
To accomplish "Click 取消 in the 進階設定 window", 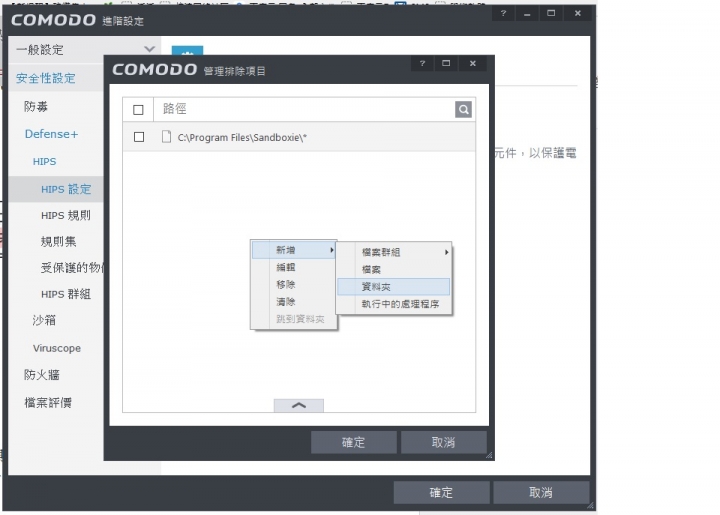I will 541,493.
